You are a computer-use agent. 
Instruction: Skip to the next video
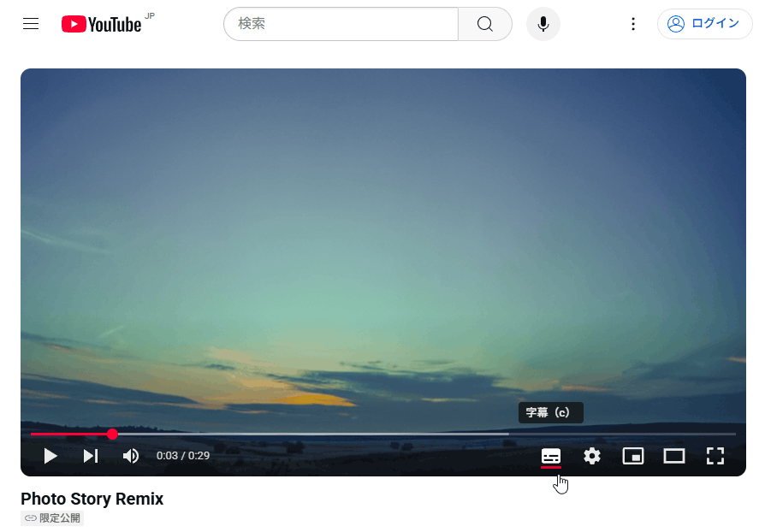(x=91, y=456)
